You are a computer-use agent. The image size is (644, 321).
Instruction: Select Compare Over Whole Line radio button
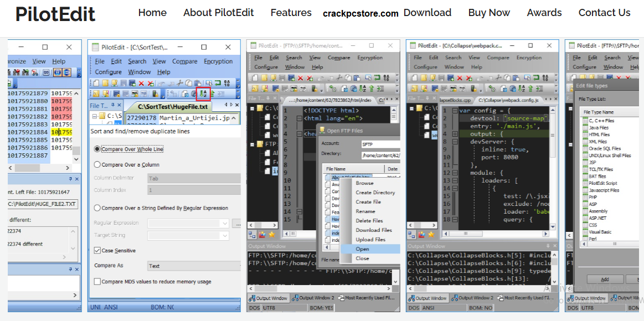point(97,149)
